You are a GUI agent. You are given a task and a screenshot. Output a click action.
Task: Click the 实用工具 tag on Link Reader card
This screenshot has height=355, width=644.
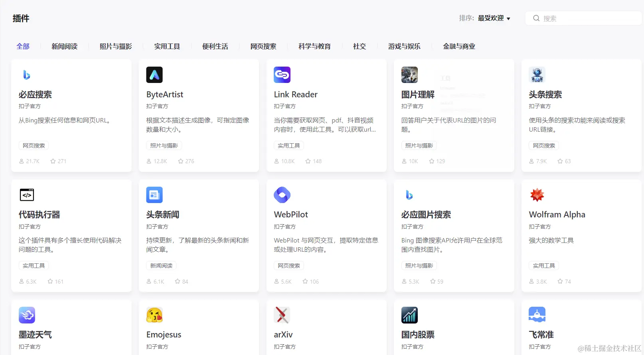pos(288,146)
